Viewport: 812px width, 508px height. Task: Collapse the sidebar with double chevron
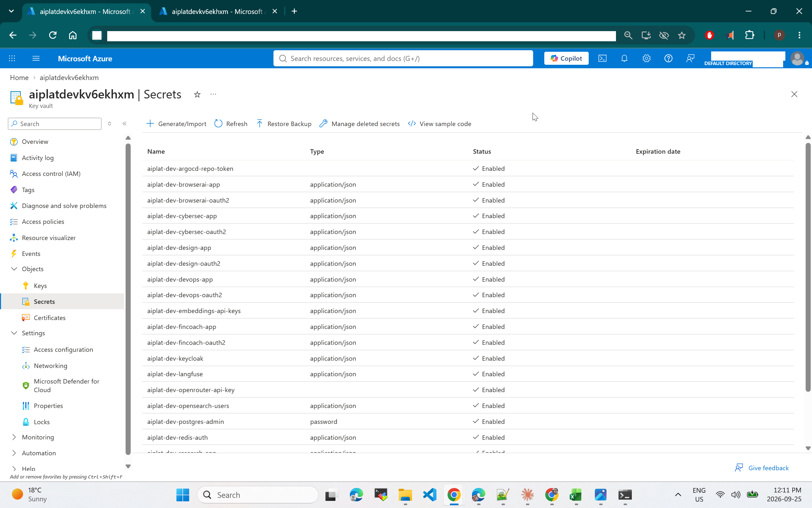tap(124, 124)
